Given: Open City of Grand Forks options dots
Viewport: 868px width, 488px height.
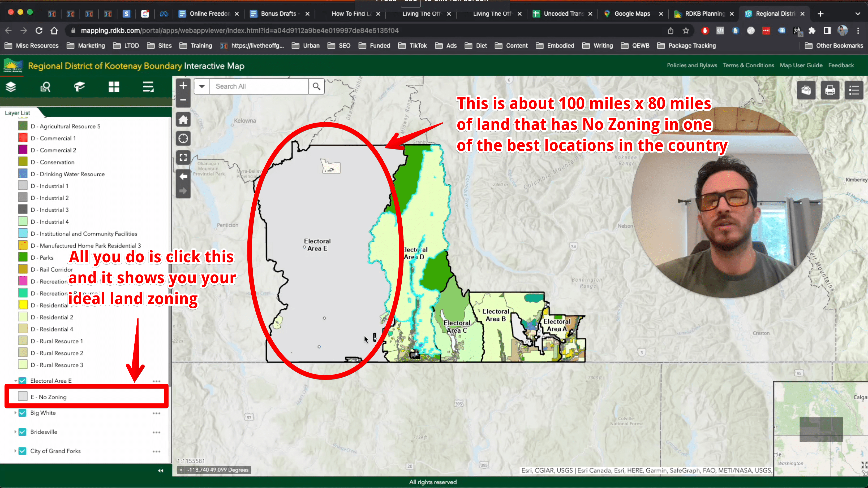Looking at the screenshot, I should tap(156, 452).
